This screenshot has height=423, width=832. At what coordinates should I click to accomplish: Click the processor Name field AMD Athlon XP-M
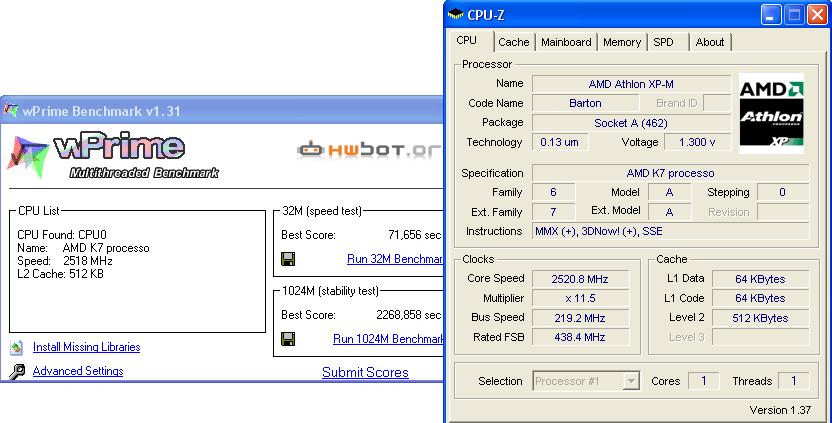click(x=631, y=84)
